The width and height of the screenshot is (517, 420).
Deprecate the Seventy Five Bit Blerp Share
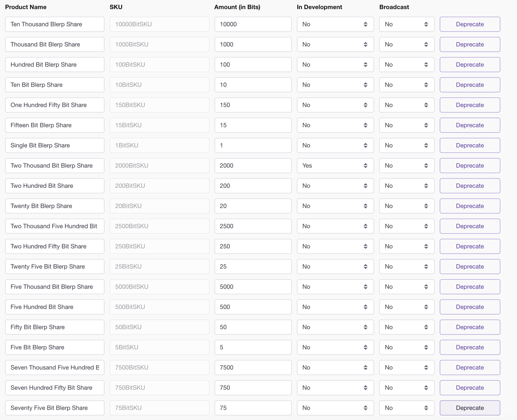pyautogui.click(x=470, y=408)
